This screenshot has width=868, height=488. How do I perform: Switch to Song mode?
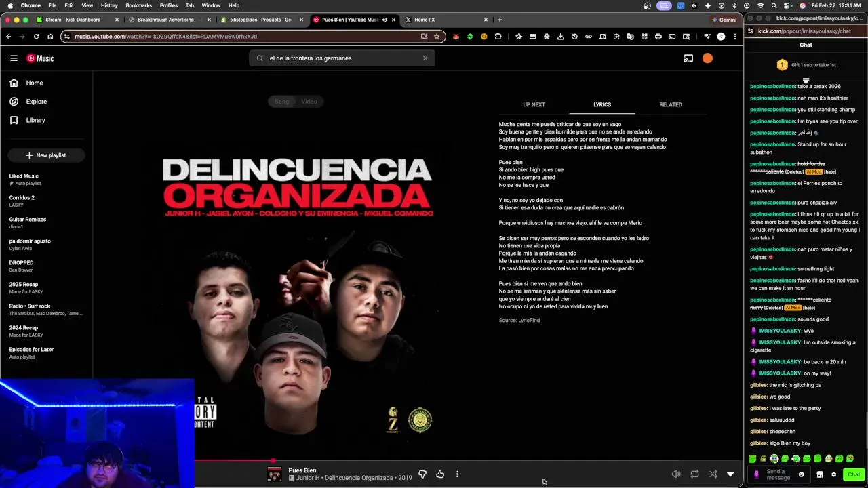pos(281,102)
